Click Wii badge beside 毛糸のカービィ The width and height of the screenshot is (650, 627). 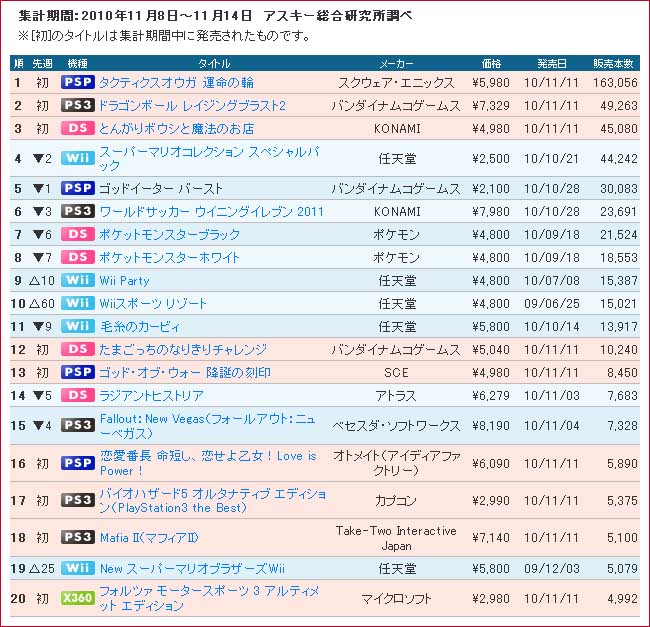(78, 326)
